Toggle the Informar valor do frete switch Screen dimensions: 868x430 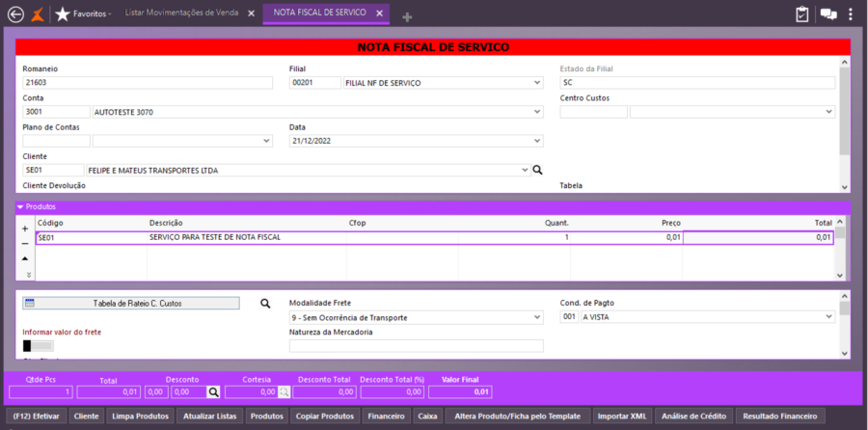39,346
